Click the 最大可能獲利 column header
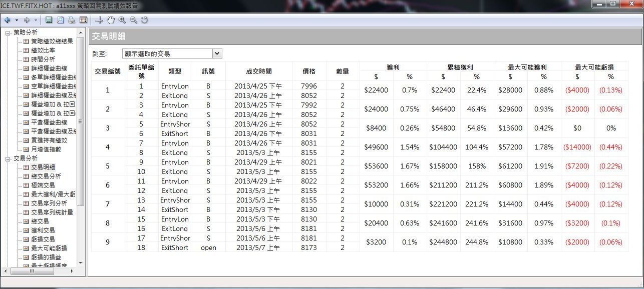Viewport: 644px width, 289px height. click(527, 66)
